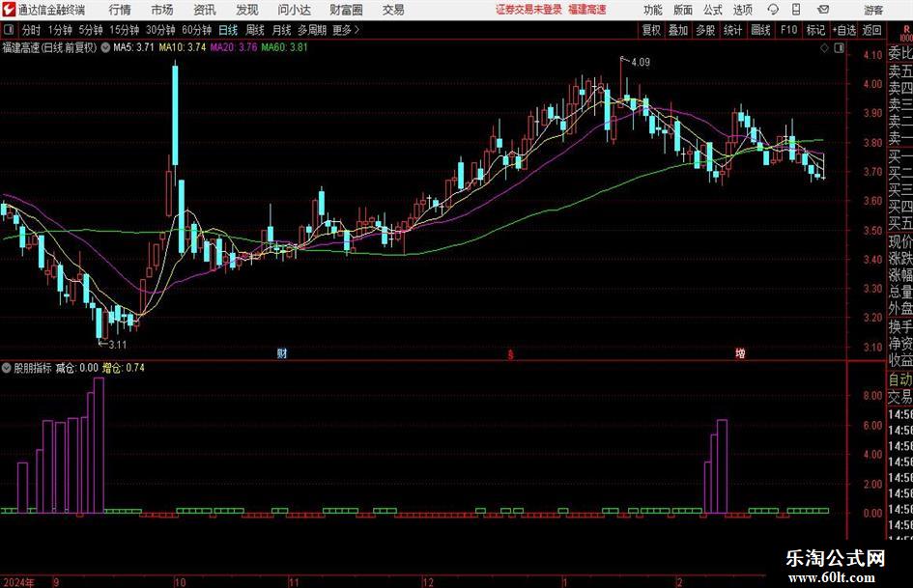The height and width of the screenshot is (588, 913).
Task: Click +自选 to add to watchlist
Action: point(844,30)
